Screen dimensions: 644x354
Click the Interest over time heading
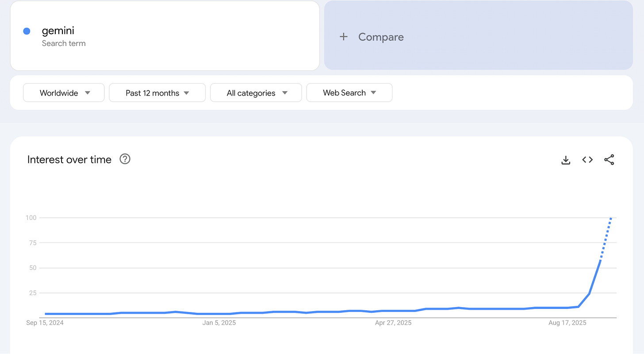[x=69, y=160]
